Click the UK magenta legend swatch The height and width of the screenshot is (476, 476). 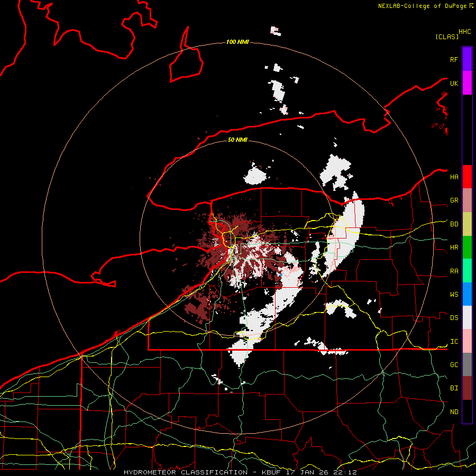coord(467,83)
